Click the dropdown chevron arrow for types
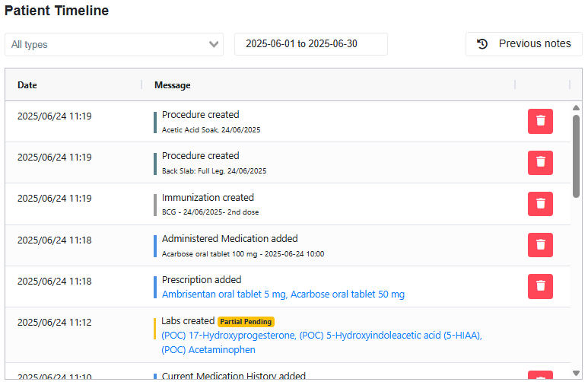This screenshot has height=382, width=588. (x=214, y=44)
